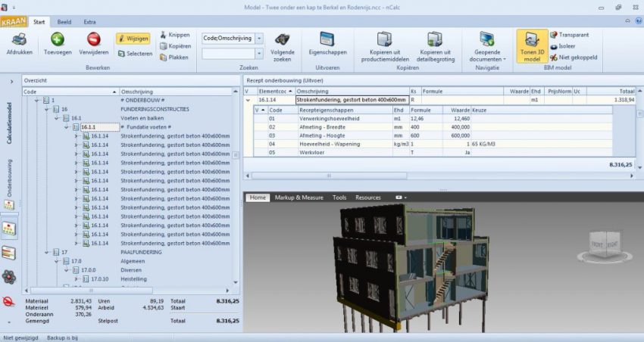Click the green Toevoegen icon
Viewport: 644px width, 342px height.
point(58,39)
